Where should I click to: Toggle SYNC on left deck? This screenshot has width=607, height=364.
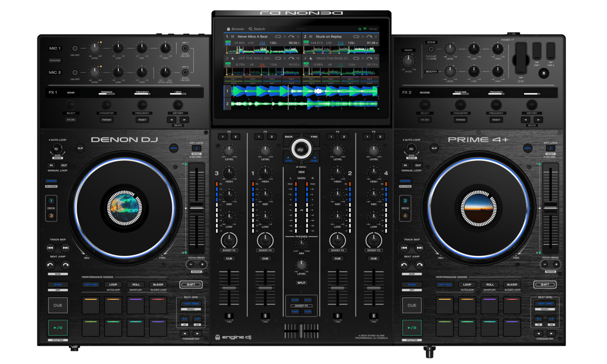(58, 285)
